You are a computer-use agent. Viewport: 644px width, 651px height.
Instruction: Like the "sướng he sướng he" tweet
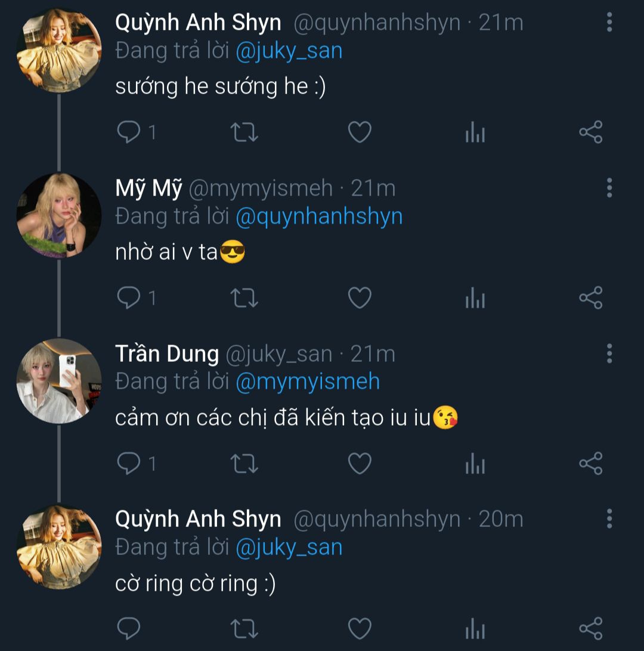click(360, 132)
